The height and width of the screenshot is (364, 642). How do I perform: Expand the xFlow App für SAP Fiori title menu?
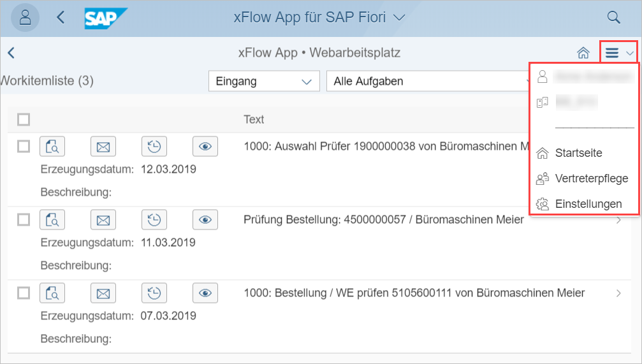click(320, 17)
